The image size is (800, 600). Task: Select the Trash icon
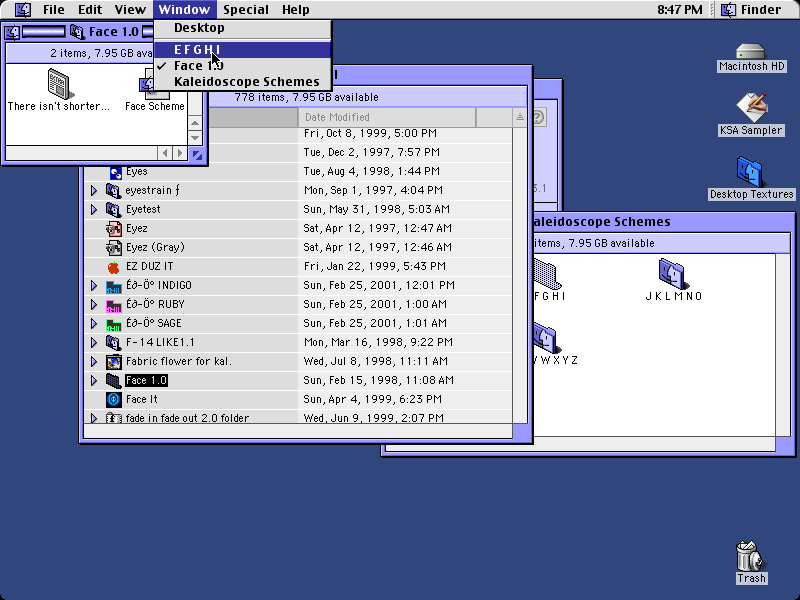click(750, 556)
